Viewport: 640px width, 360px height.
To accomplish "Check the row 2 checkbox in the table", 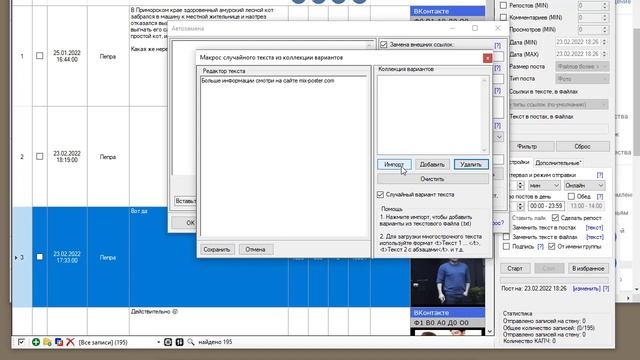I will click(x=40, y=156).
